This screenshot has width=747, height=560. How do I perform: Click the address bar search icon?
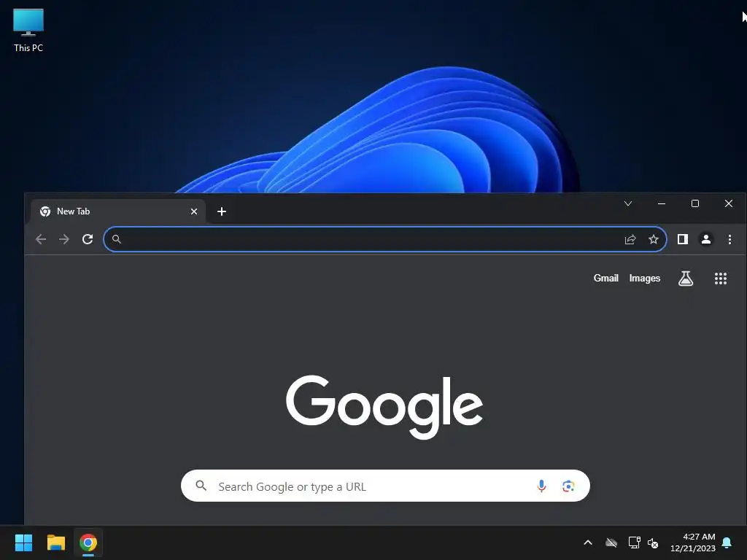pos(116,239)
